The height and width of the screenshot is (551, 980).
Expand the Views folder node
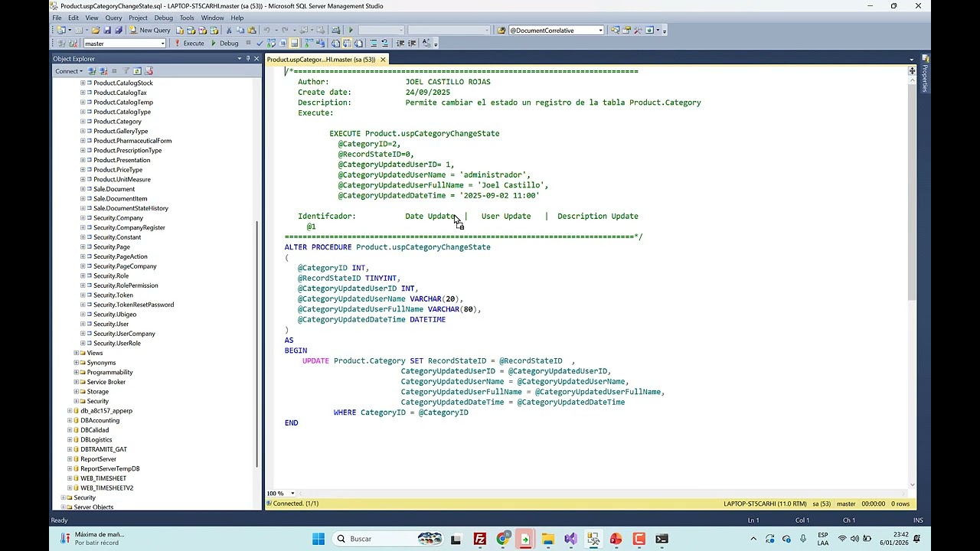pyautogui.click(x=76, y=353)
